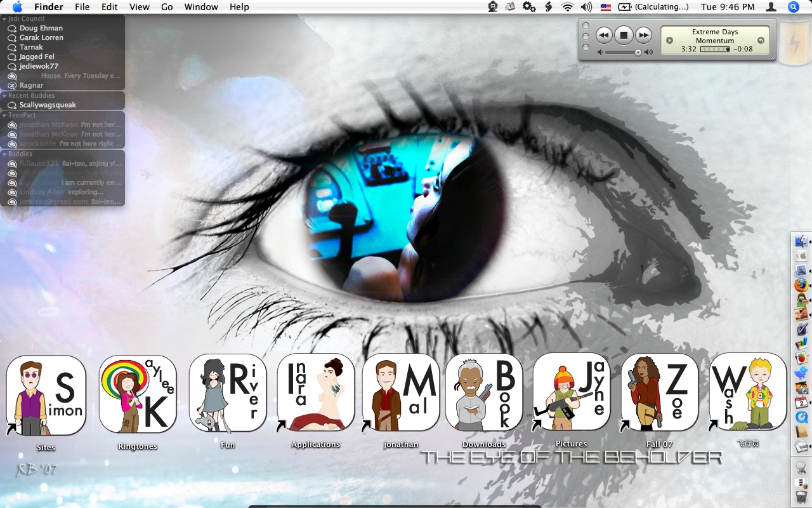This screenshot has width=812, height=508.
Task: Open the battery status menu
Action: tap(654, 7)
